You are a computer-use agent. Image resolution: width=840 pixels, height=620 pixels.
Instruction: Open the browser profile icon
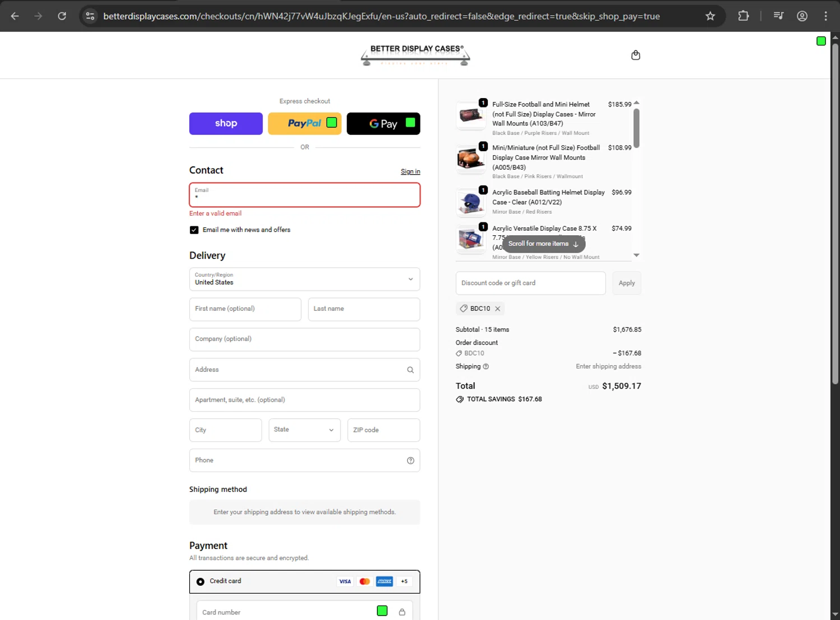pos(802,16)
